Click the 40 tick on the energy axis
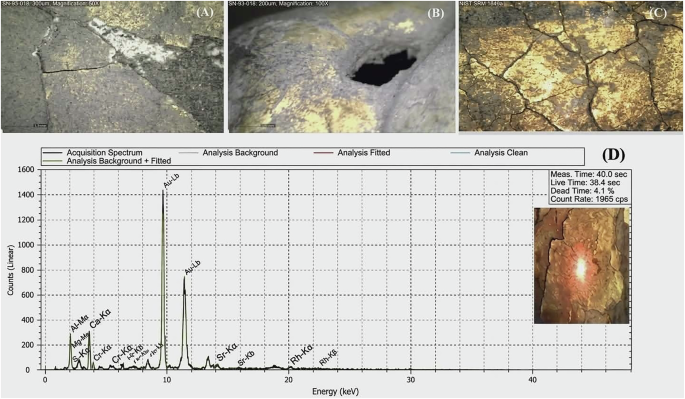Viewport: 685px width, 399px height. [x=532, y=380]
